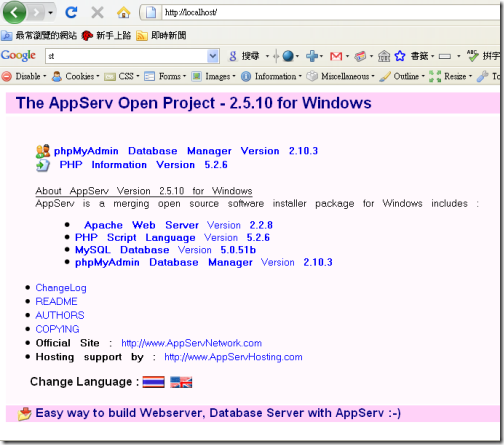
Task: Open the COPYING link
Action: (x=57, y=329)
